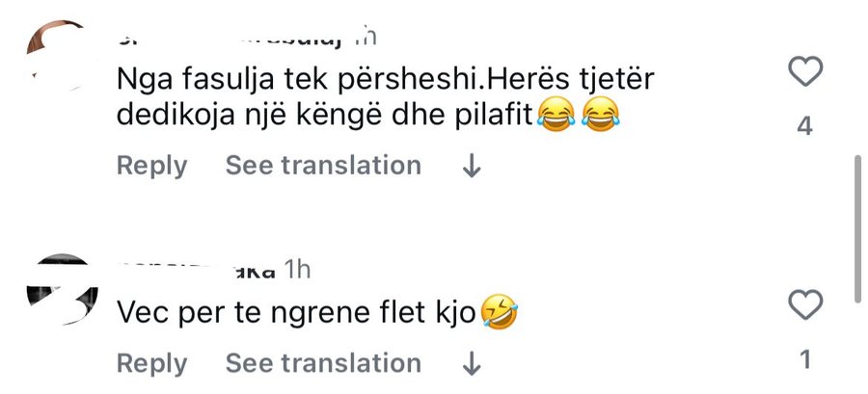Reply to the "Vec per te ngrene" comment
The height and width of the screenshot is (394, 868).
point(151,363)
